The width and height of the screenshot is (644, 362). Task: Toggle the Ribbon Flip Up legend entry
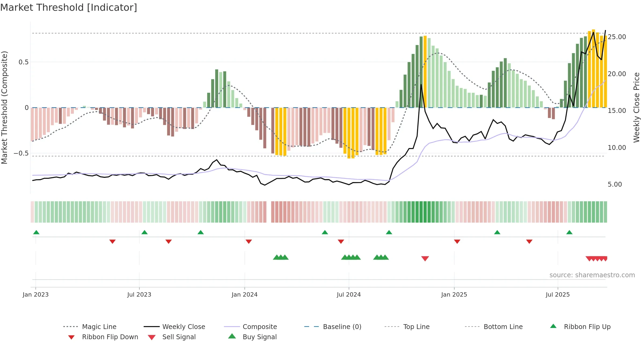click(x=580, y=327)
